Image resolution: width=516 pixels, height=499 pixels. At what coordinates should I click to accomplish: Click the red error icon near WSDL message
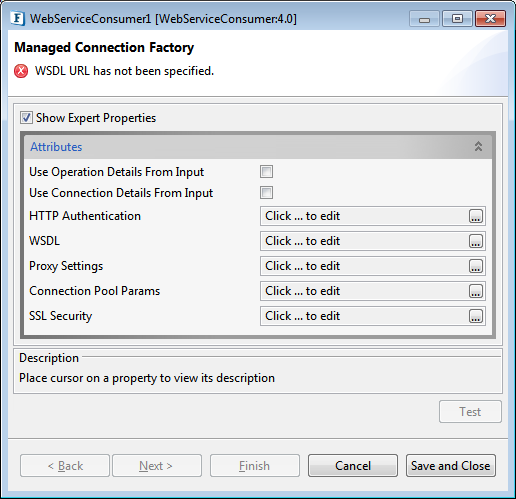point(21,71)
